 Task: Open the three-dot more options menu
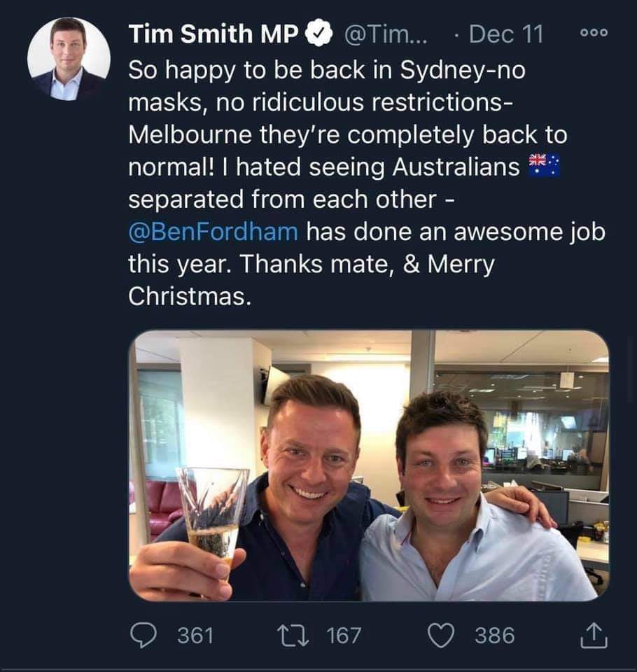(595, 34)
